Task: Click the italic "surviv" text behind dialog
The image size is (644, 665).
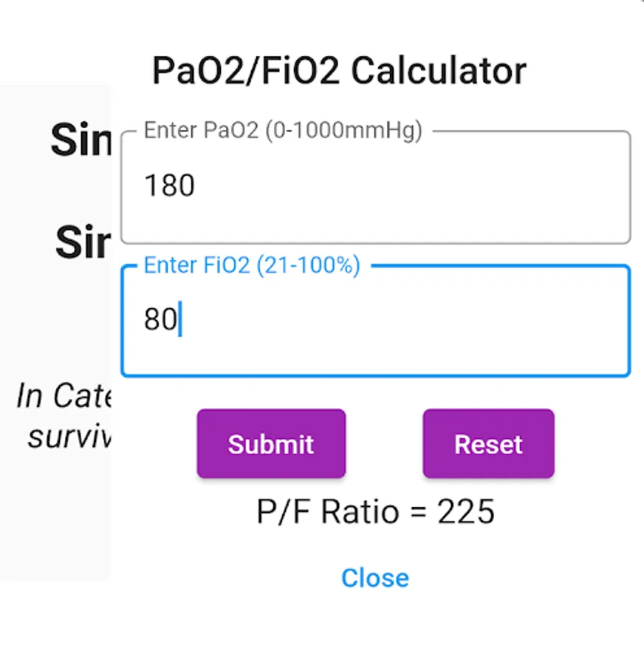Action: tap(69, 436)
